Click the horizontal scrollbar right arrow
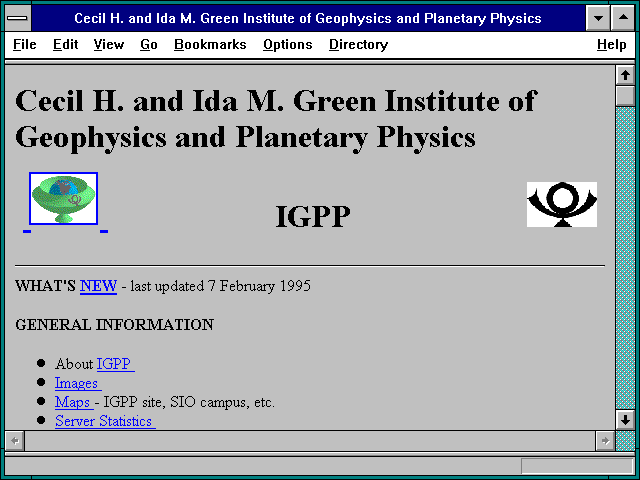The image size is (640, 480). coord(605,441)
